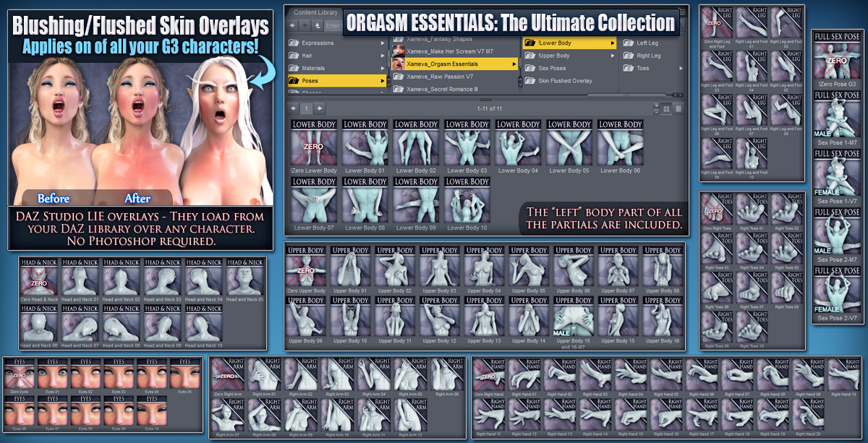This screenshot has width=868, height=443.
Task: Select the highlighted Poses folder
Action: tap(337, 80)
